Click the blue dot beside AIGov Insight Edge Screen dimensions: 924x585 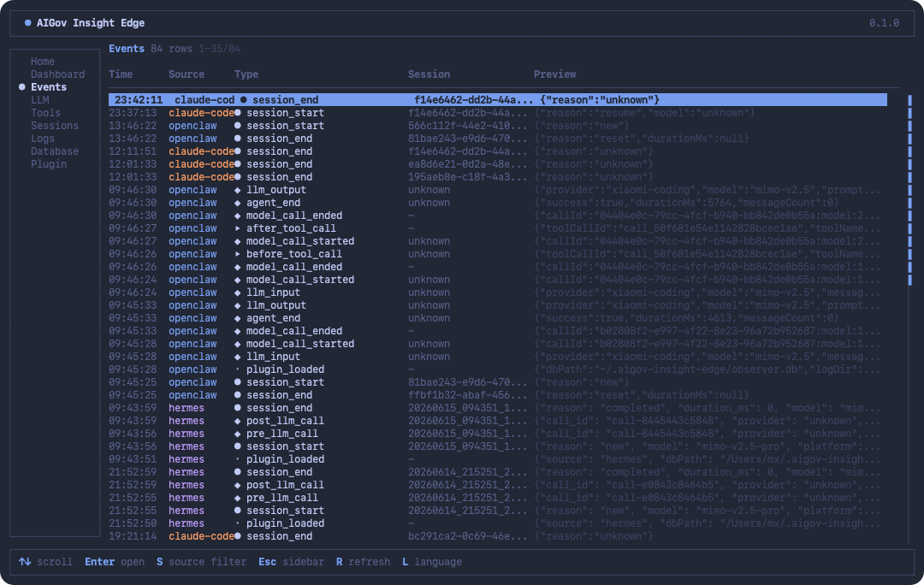coord(27,23)
